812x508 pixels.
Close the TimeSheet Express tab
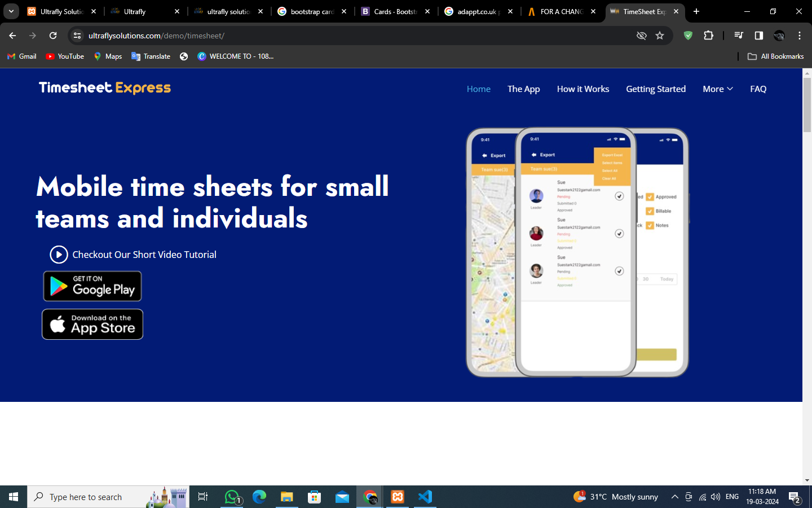(x=676, y=11)
